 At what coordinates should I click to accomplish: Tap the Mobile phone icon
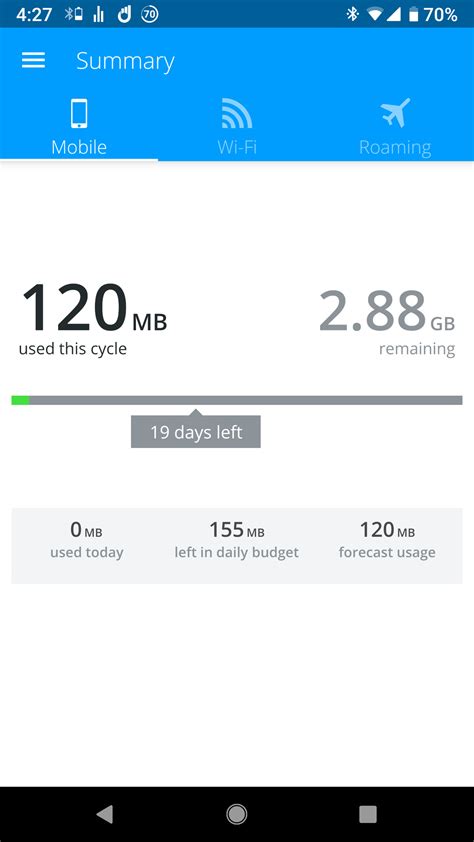point(79,113)
